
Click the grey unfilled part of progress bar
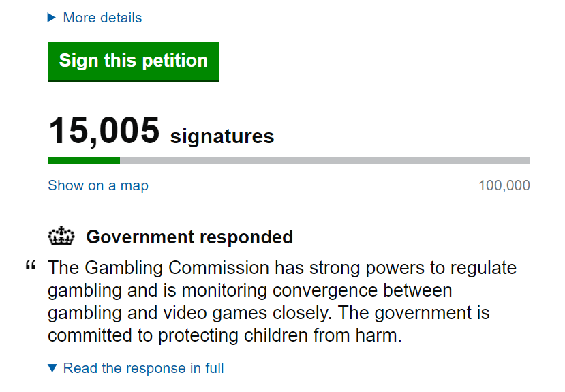[324, 161]
